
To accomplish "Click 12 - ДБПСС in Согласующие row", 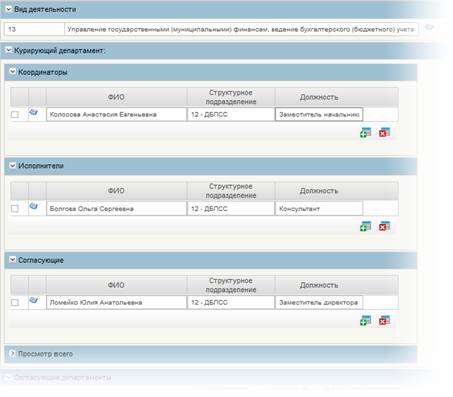I will point(231,303).
